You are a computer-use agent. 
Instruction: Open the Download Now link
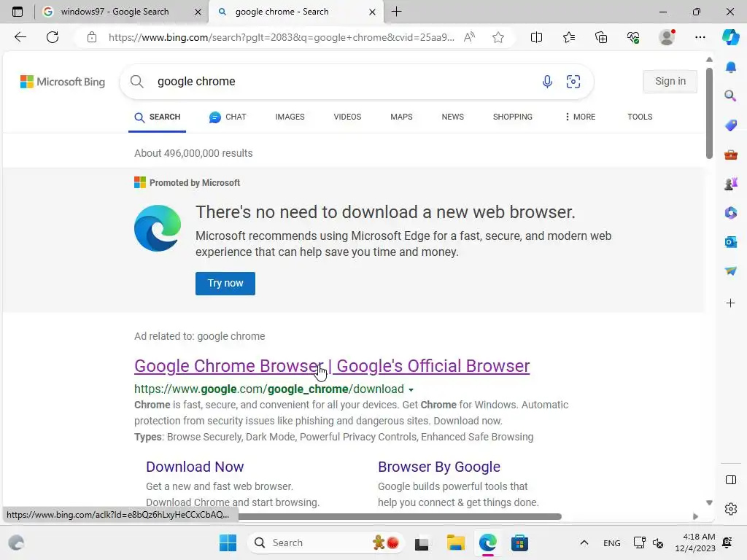coord(195,467)
